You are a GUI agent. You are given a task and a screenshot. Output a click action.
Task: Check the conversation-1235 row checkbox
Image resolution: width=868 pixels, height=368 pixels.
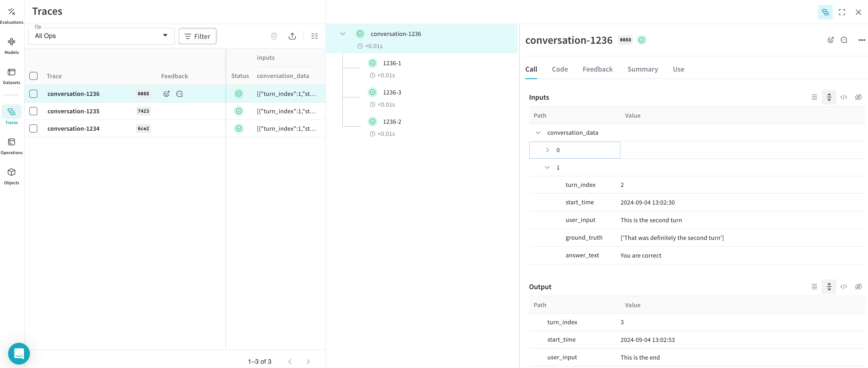coord(33,111)
